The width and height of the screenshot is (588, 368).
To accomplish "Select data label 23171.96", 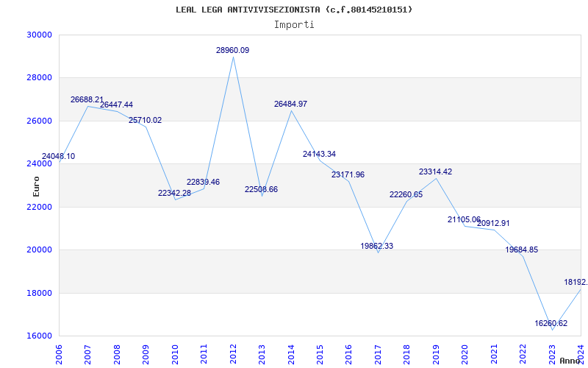I will tap(348, 175).
